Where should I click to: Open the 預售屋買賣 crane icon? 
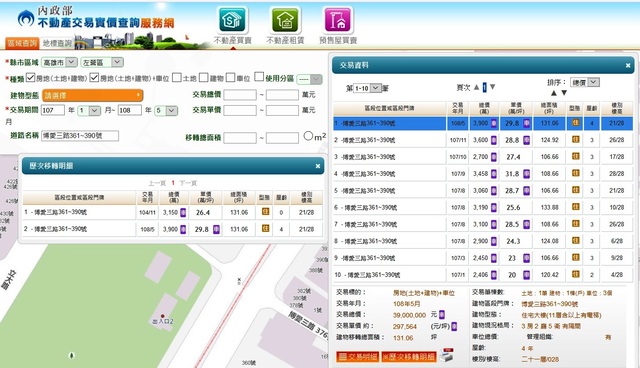pyautogui.click(x=338, y=20)
